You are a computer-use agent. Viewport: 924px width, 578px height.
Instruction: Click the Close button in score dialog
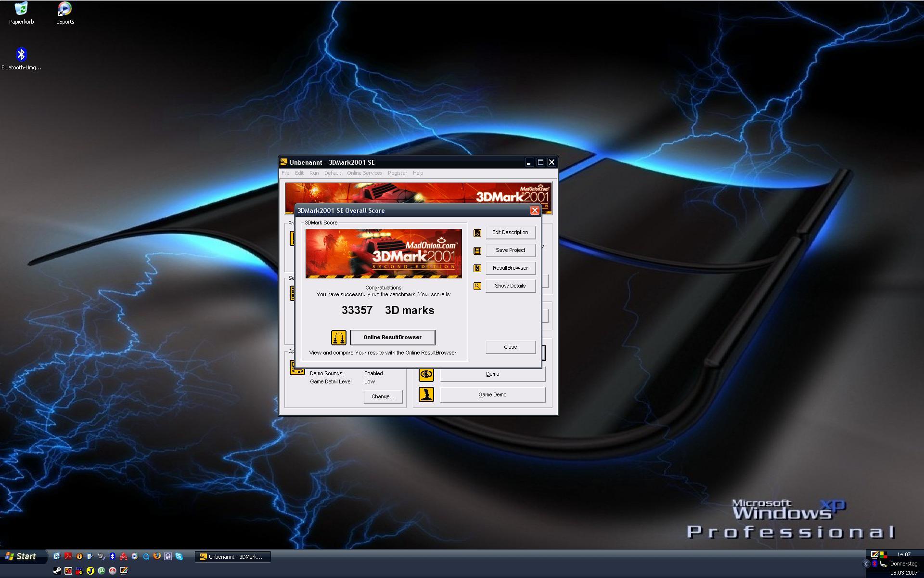(x=510, y=347)
